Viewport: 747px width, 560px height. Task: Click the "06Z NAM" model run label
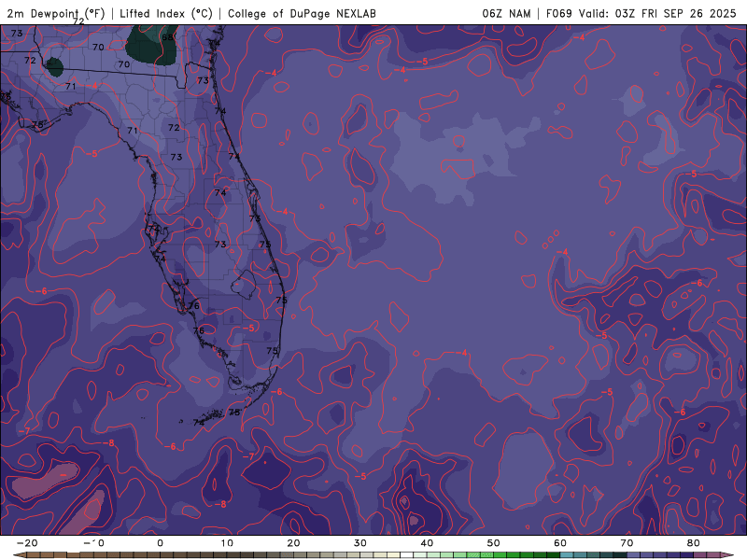coord(506,14)
